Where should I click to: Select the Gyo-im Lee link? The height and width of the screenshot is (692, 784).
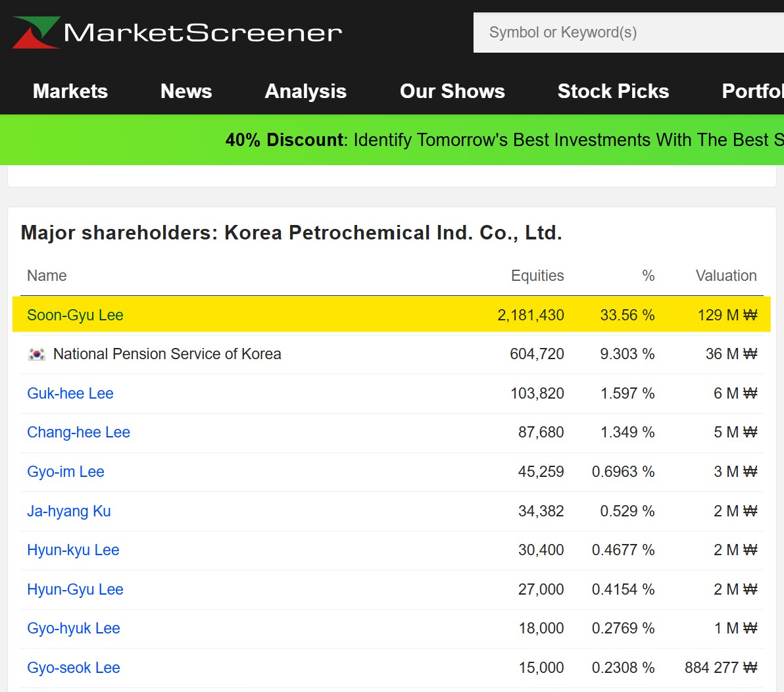[66, 472]
